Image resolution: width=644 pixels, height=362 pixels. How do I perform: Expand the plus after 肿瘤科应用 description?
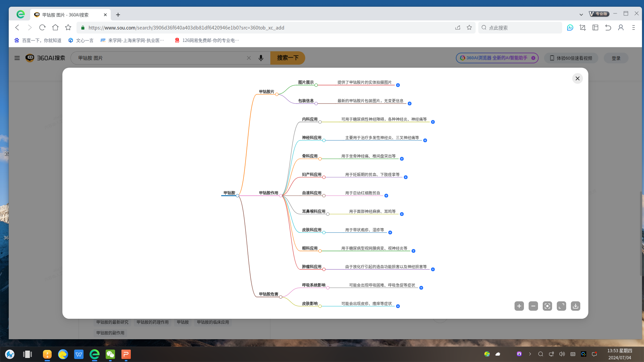433,269
